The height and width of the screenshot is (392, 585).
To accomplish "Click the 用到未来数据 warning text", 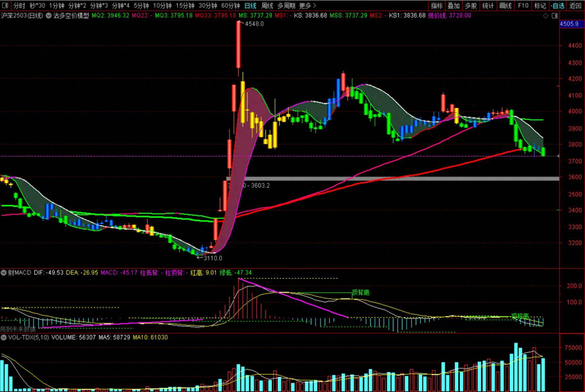I will click(x=18, y=329).
